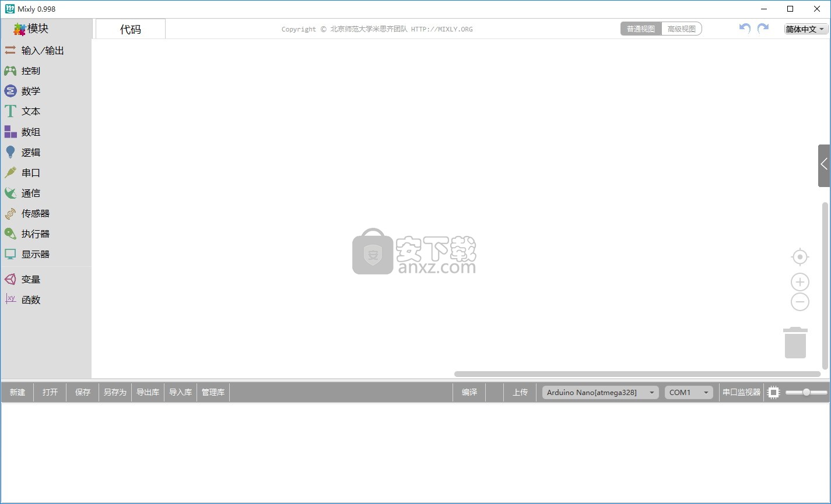831x504 pixels.
Task: Click the chip icon near slider
Action: 774,393
